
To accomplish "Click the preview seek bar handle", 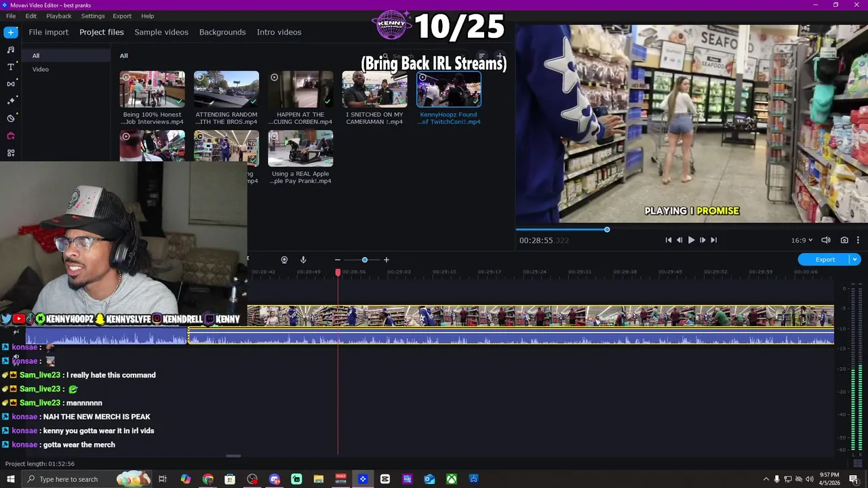I will 607,230.
